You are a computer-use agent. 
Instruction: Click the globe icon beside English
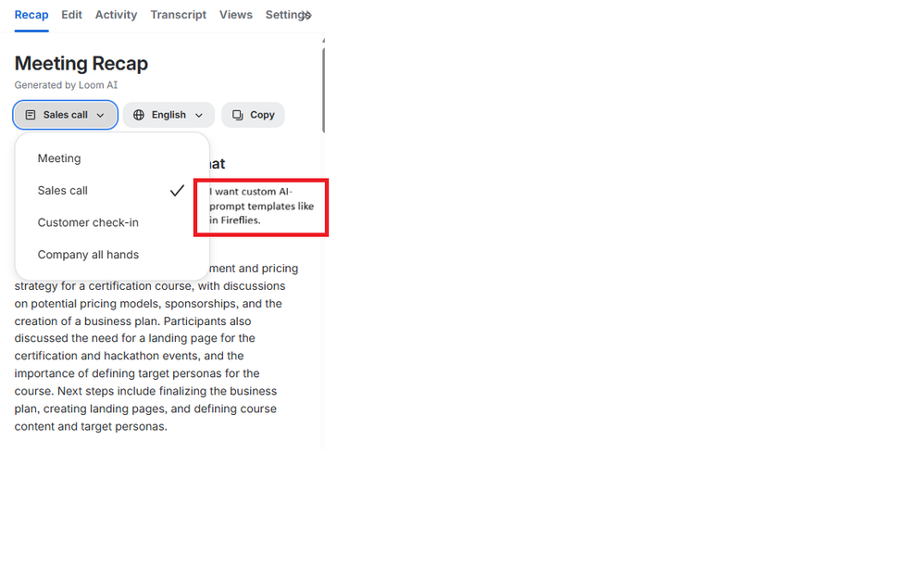point(139,115)
